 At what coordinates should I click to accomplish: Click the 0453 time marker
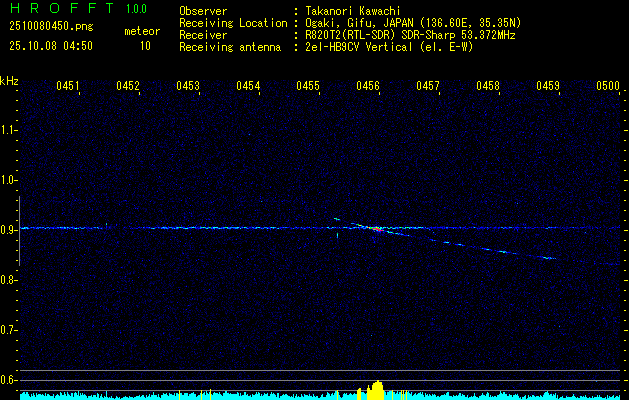coord(188,87)
